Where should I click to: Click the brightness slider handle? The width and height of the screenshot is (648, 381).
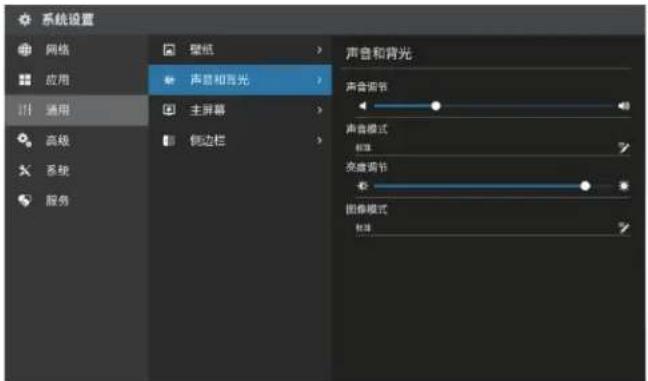click(x=585, y=186)
